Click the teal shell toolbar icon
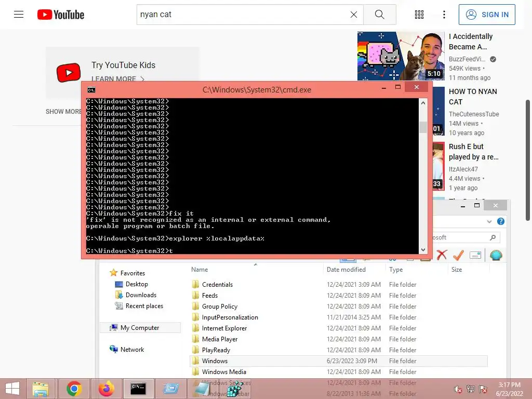532x399 pixels. point(496,255)
